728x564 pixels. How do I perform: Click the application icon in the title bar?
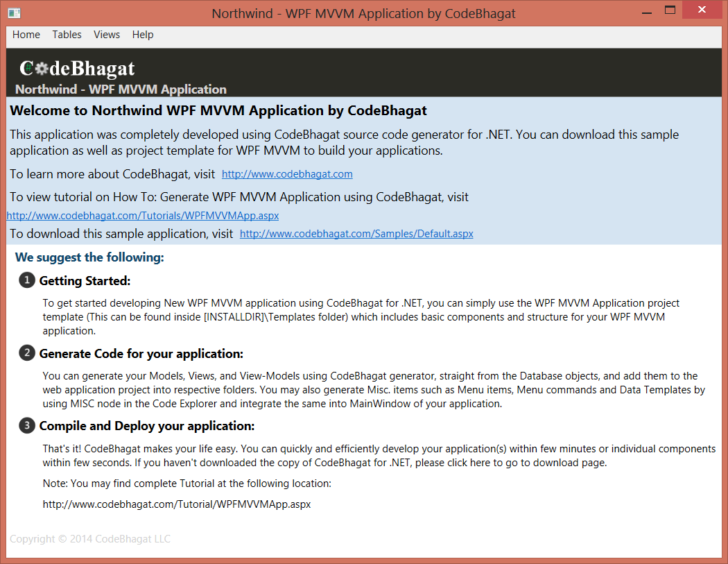click(14, 13)
